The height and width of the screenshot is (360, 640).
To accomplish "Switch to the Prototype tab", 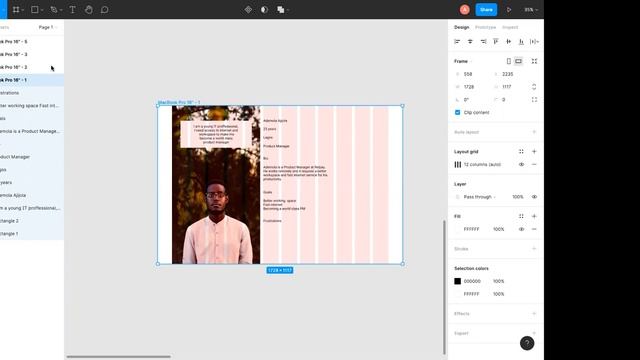I will (485, 27).
